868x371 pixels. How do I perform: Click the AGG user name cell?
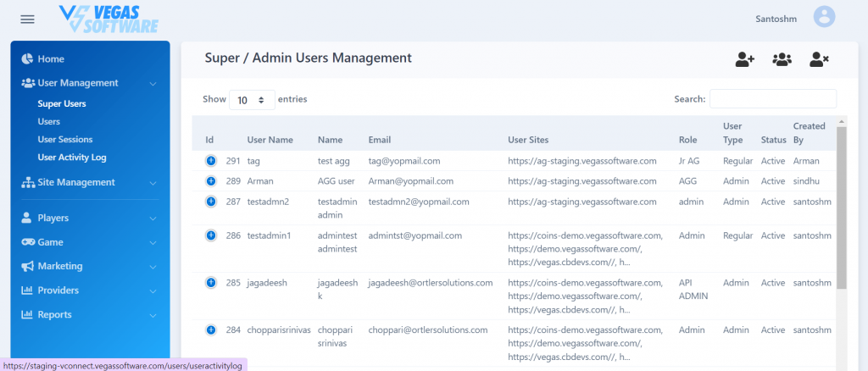point(336,180)
